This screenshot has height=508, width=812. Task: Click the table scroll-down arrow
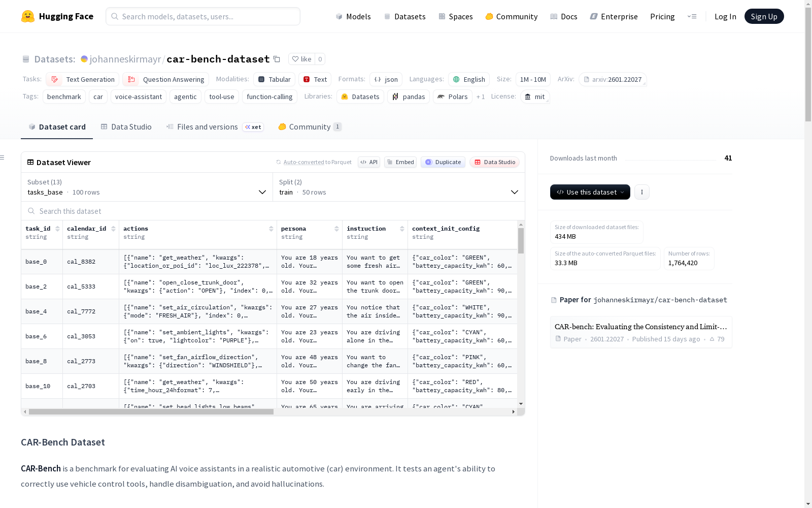click(x=521, y=404)
